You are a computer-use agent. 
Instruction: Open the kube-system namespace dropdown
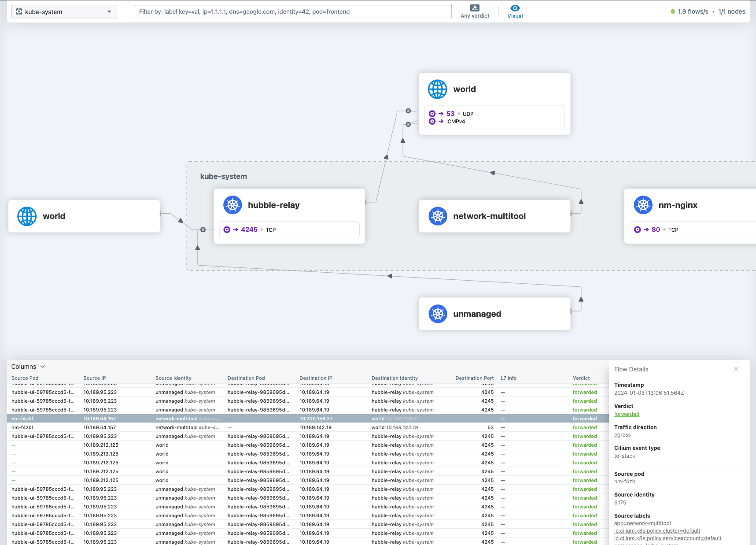(x=64, y=12)
